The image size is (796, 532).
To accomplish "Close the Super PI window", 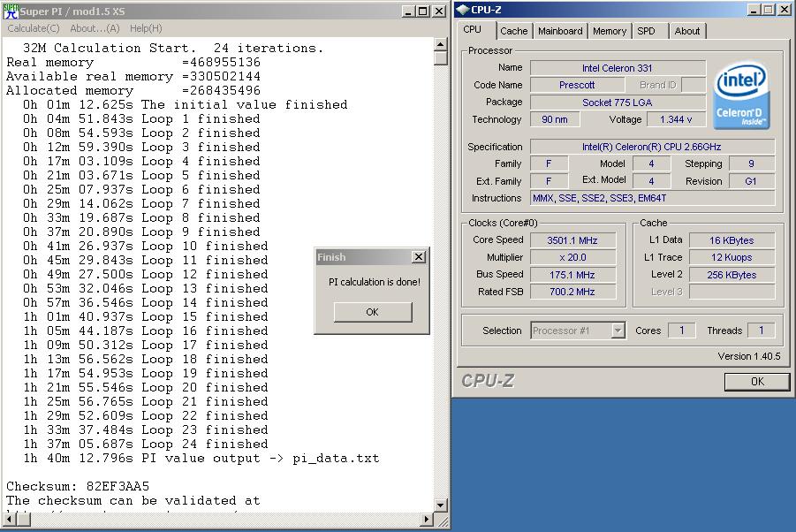I will [x=438, y=11].
